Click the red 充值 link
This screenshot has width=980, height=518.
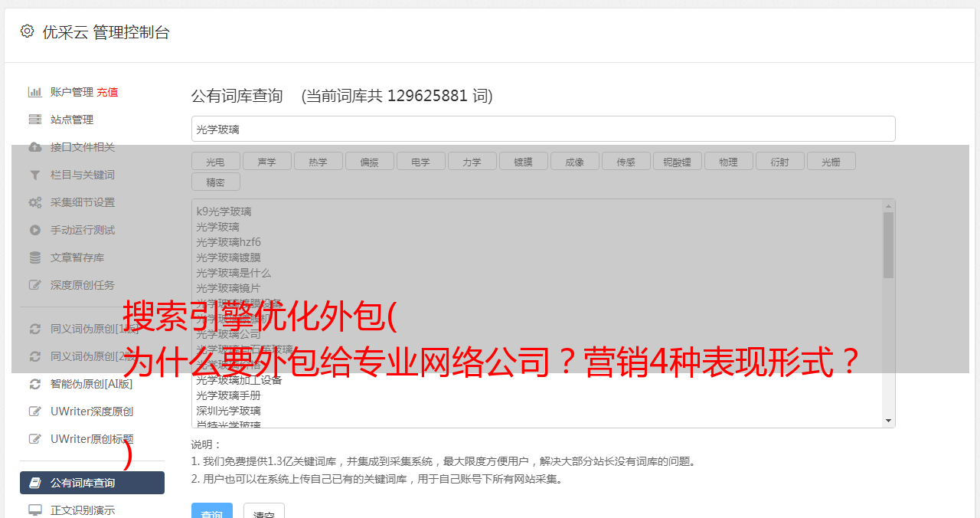(x=107, y=92)
